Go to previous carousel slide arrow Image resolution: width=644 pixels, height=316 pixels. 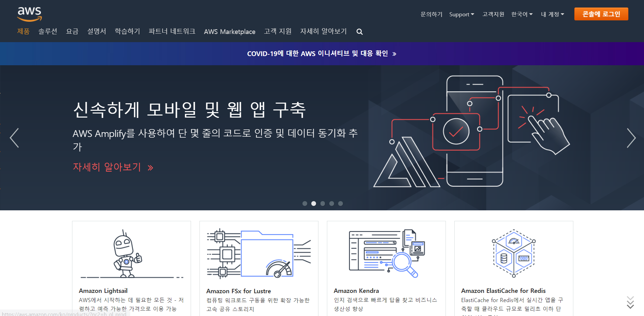click(x=14, y=138)
